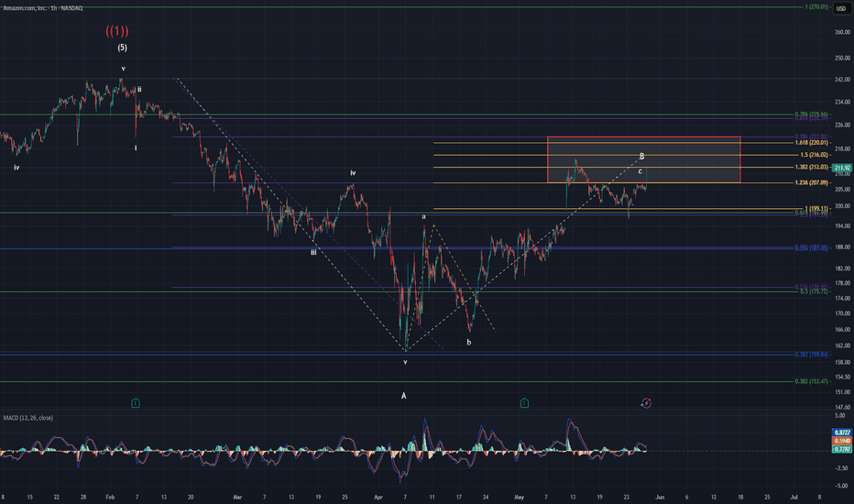Screen dimensions: 854x504
Task: Click the 1 (199.11) Fibonacci level label
Action: coord(816,209)
